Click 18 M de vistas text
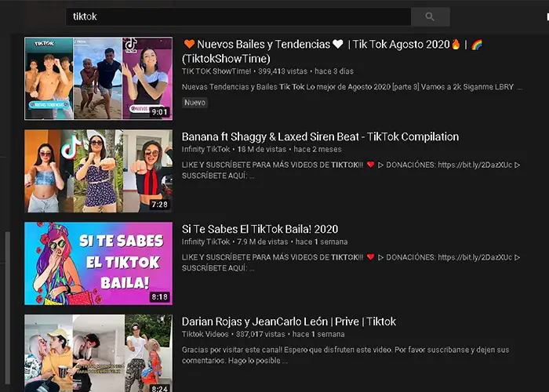 (x=261, y=150)
